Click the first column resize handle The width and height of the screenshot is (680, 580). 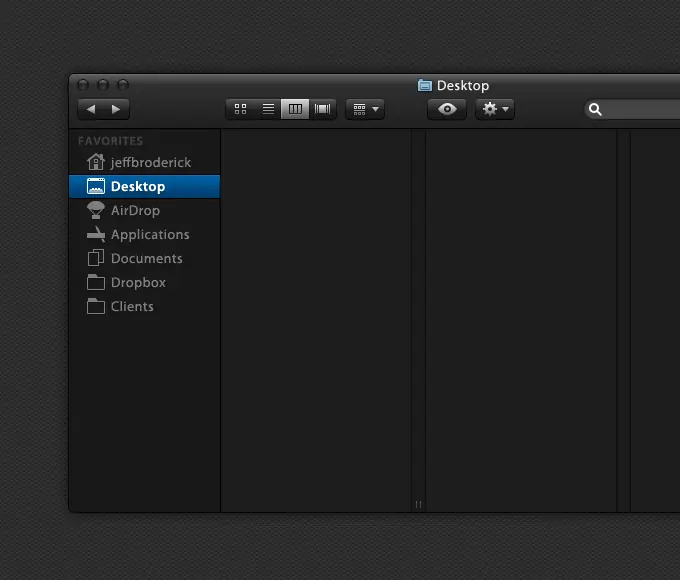tap(418, 504)
